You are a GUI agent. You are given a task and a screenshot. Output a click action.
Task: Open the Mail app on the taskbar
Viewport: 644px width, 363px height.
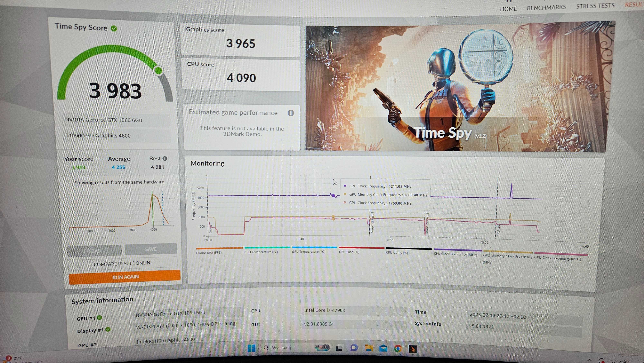pos(383,348)
